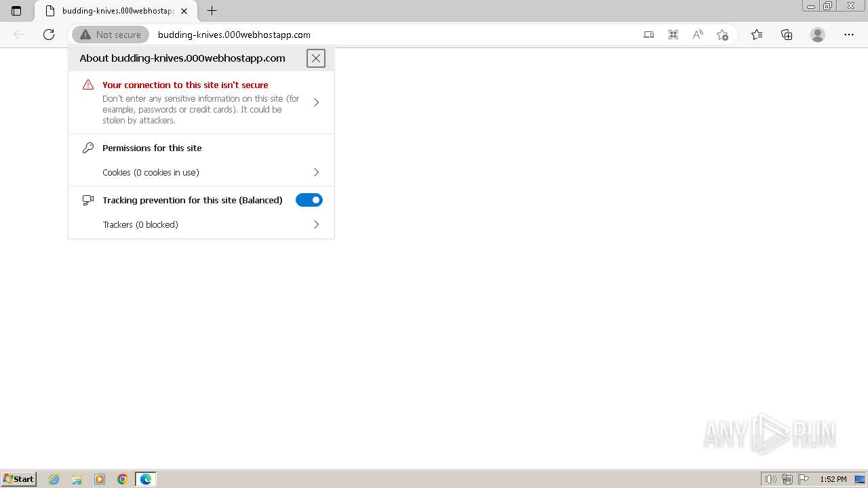Select Edge in the taskbar
868x488 pixels.
point(146,479)
